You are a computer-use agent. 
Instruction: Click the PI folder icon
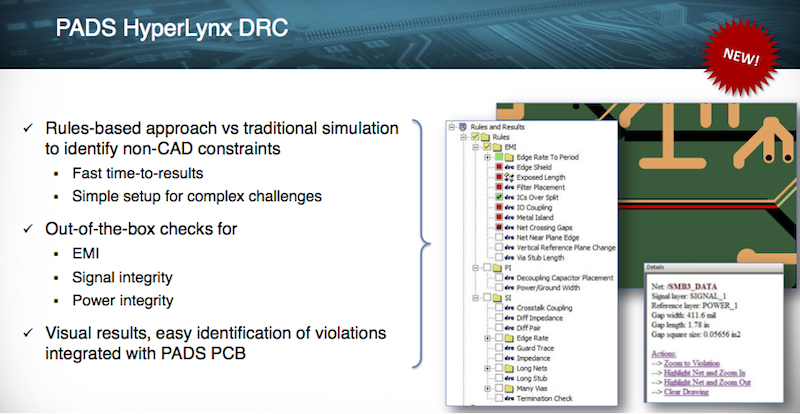pyautogui.click(x=496, y=267)
